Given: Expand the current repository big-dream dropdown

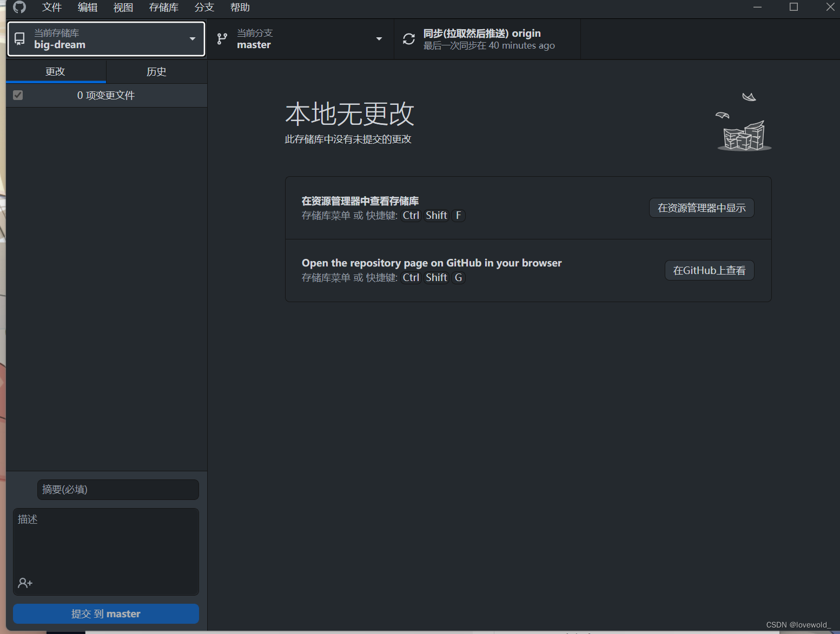Looking at the screenshot, I should point(106,39).
